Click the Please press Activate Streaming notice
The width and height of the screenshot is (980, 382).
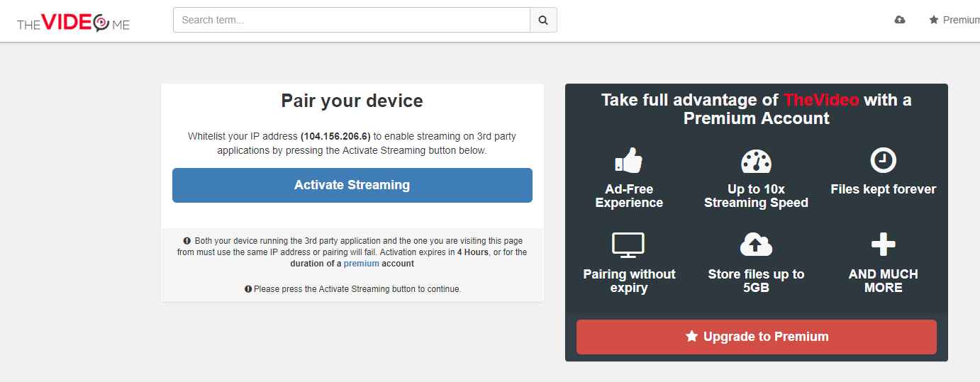352,289
